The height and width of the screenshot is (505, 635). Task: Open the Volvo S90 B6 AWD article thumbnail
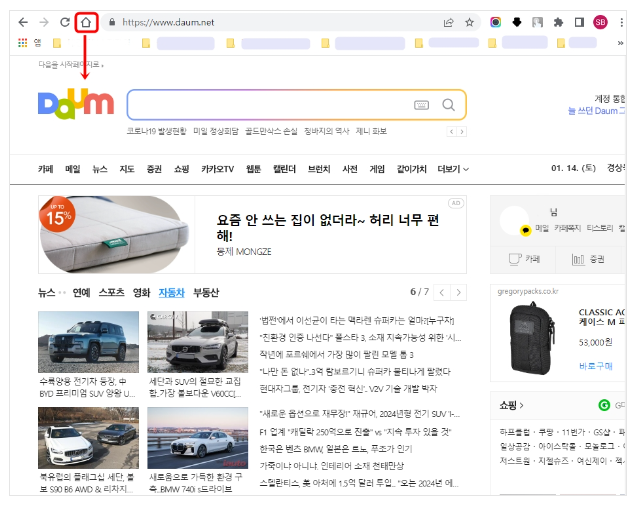[88, 438]
